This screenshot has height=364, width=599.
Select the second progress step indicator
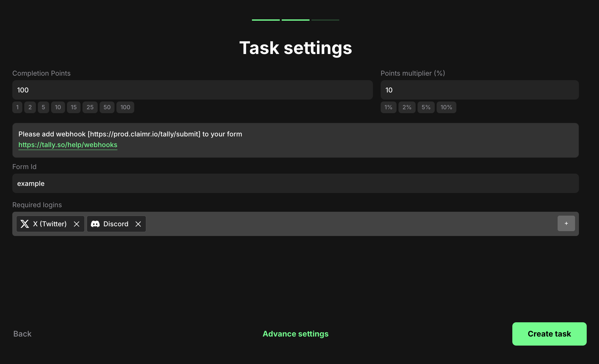pos(296,20)
